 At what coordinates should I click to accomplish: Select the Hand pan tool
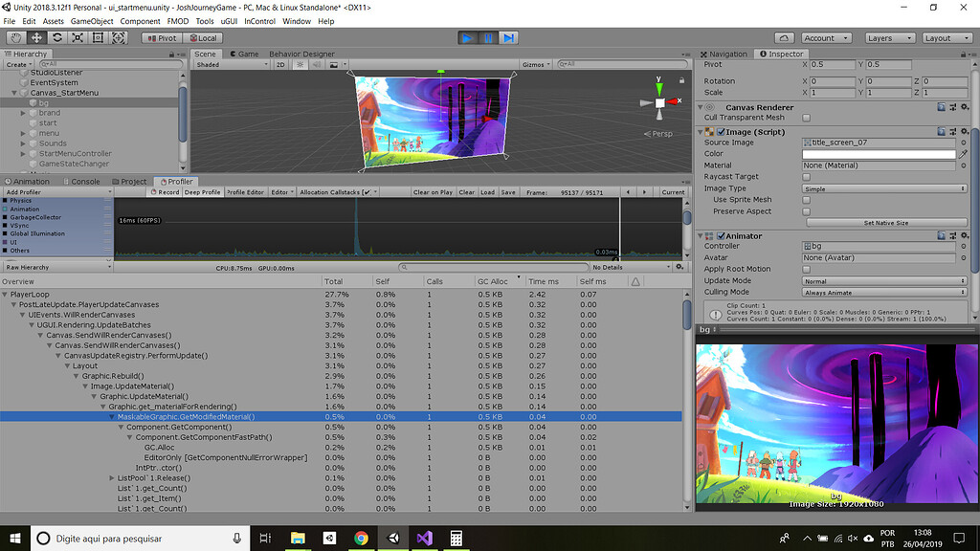[16, 37]
